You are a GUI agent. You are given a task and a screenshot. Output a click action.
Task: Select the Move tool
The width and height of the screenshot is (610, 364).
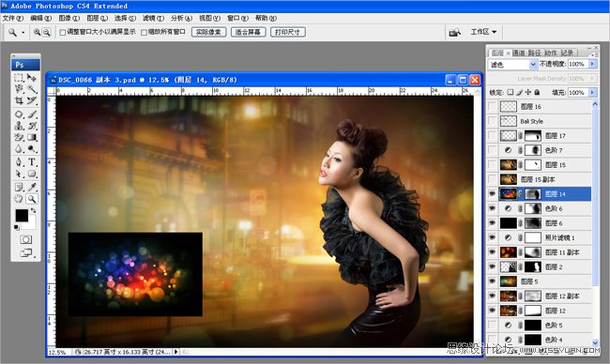[32, 78]
